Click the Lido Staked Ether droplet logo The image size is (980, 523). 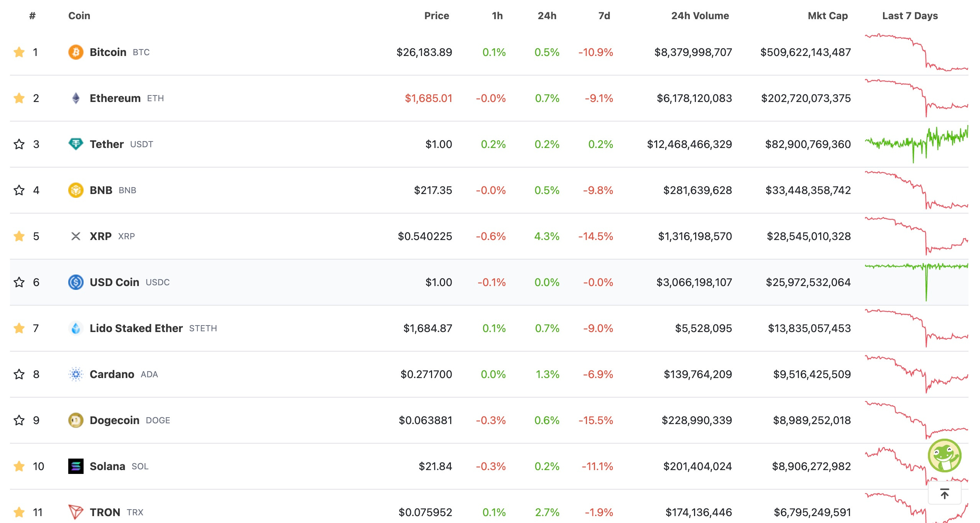click(x=76, y=328)
